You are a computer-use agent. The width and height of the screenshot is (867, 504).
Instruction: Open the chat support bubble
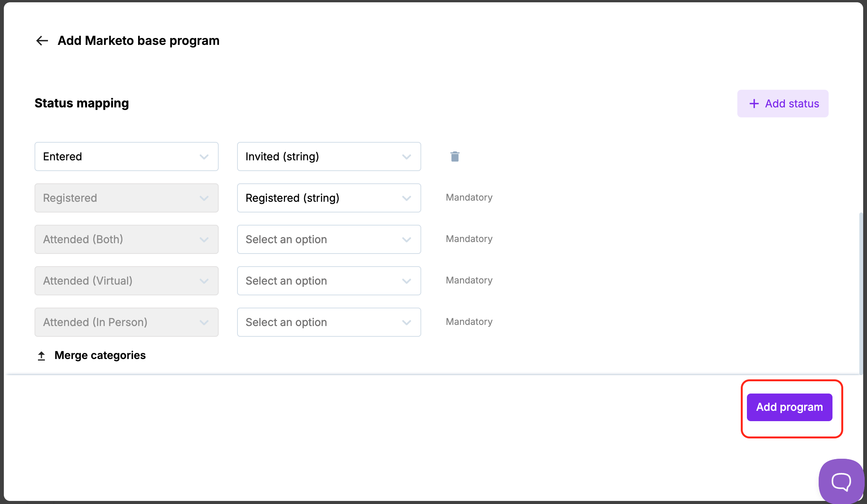pyautogui.click(x=841, y=481)
